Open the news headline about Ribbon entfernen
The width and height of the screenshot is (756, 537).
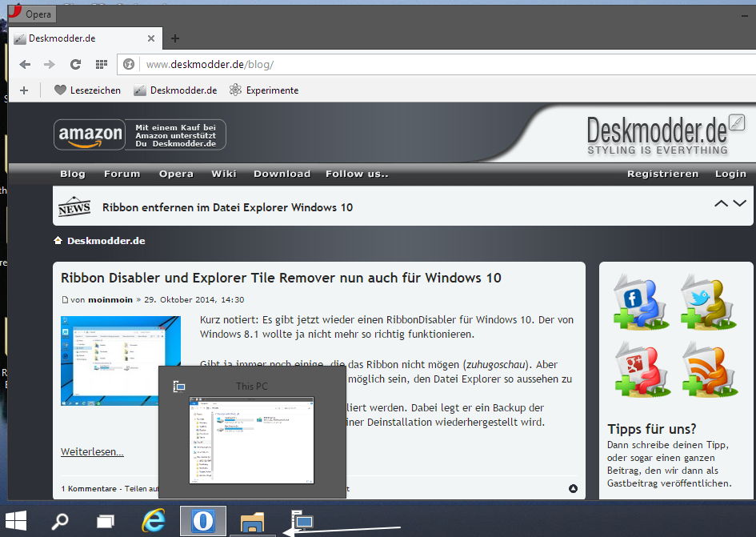click(x=227, y=207)
